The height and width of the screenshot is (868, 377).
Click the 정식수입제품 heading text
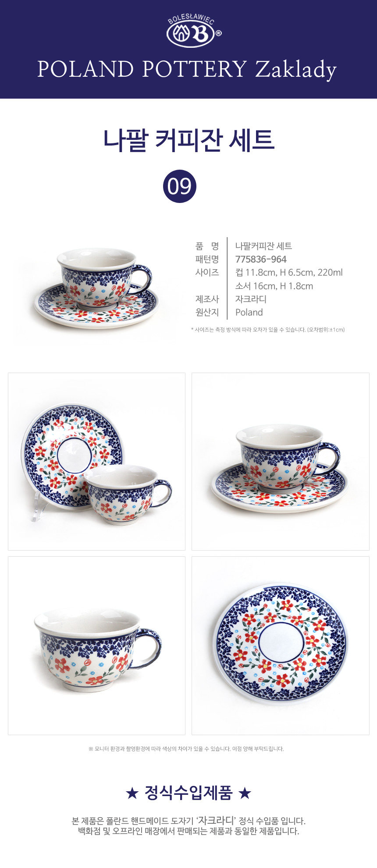point(188,793)
